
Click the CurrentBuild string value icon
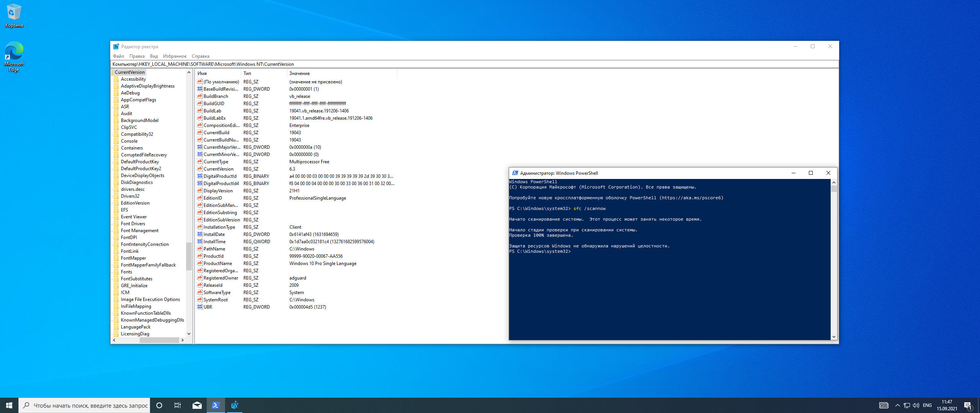point(200,132)
